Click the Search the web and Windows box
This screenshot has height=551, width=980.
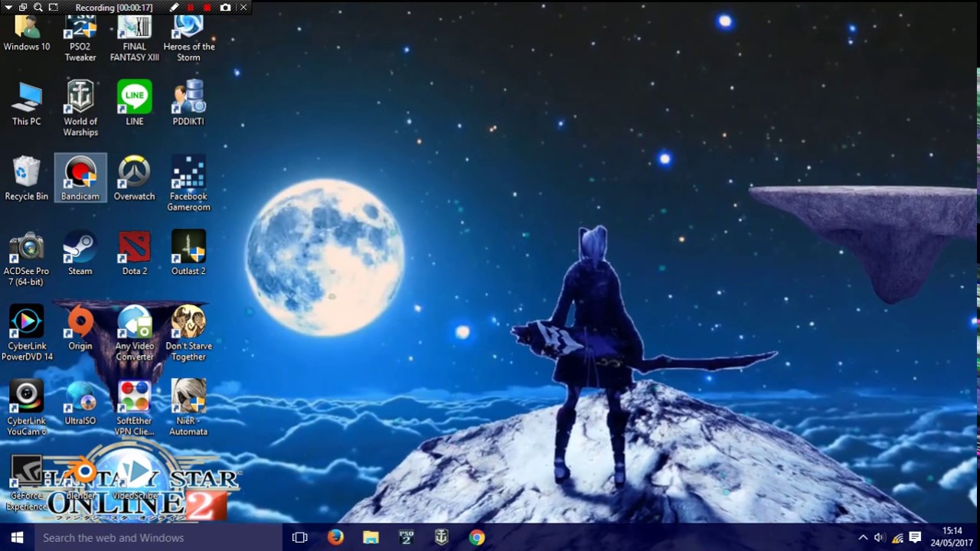(x=158, y=537)
